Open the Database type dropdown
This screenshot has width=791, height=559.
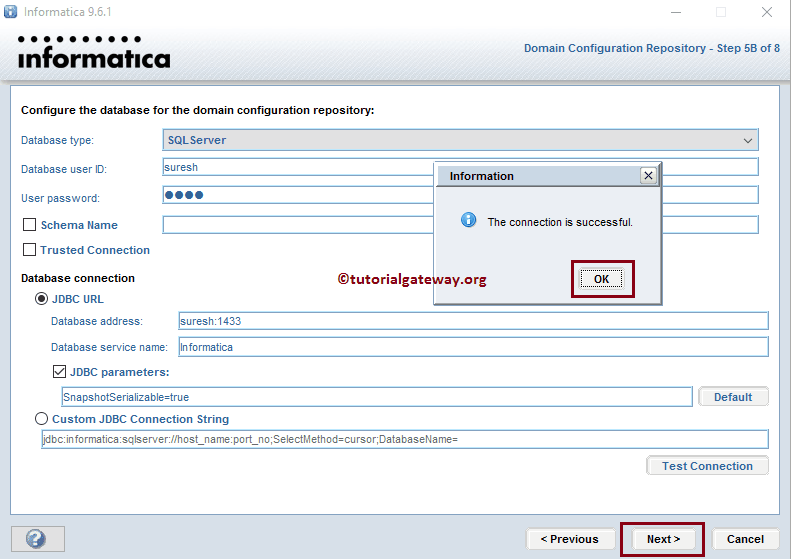coord(460,140)
